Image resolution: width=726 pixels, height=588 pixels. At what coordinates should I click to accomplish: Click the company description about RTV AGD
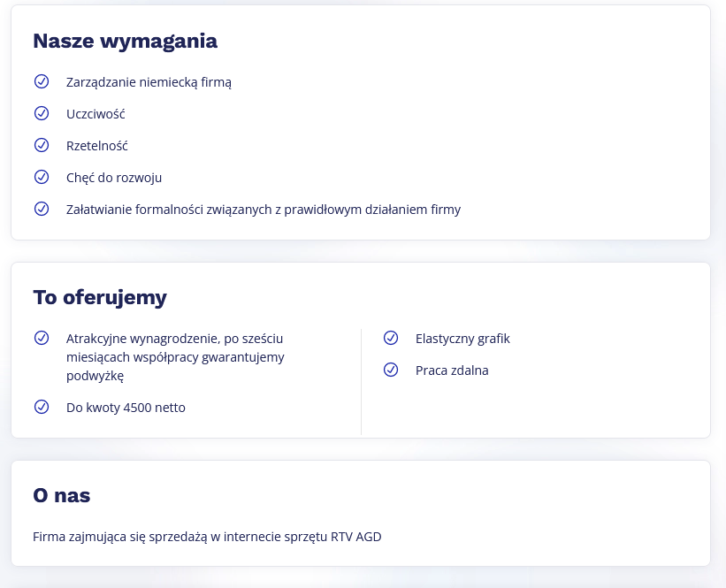[207, 536]
